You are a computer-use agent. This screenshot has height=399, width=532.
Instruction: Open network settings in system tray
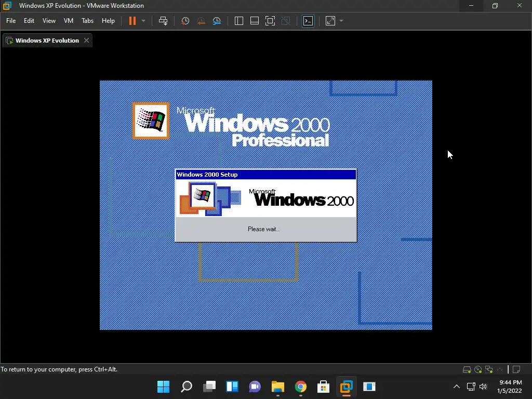tap(471, 387)
